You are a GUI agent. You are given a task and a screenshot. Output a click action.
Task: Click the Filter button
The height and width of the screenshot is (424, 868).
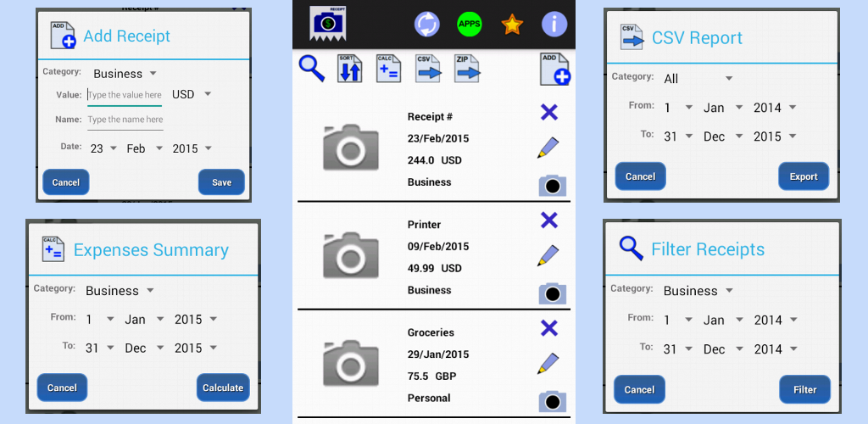point(805,390)
